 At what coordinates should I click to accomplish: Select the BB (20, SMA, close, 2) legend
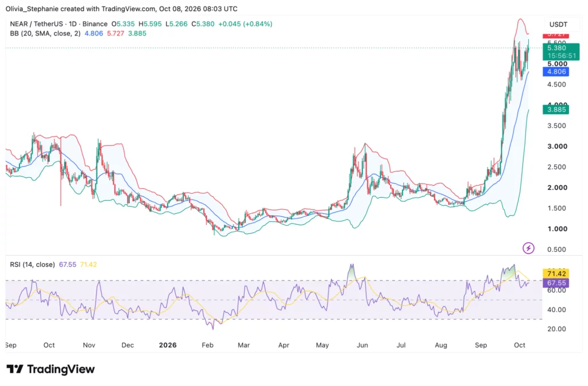point(45,33)
